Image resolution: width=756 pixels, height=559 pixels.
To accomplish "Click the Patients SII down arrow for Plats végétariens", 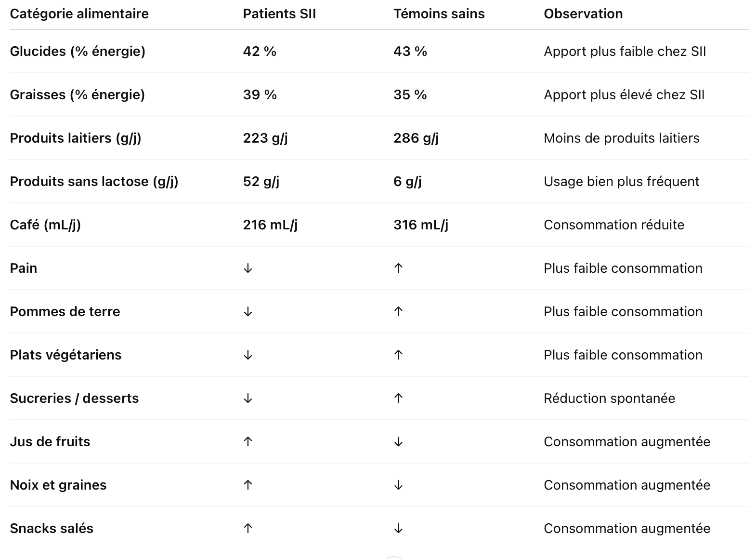I will 248,355.
